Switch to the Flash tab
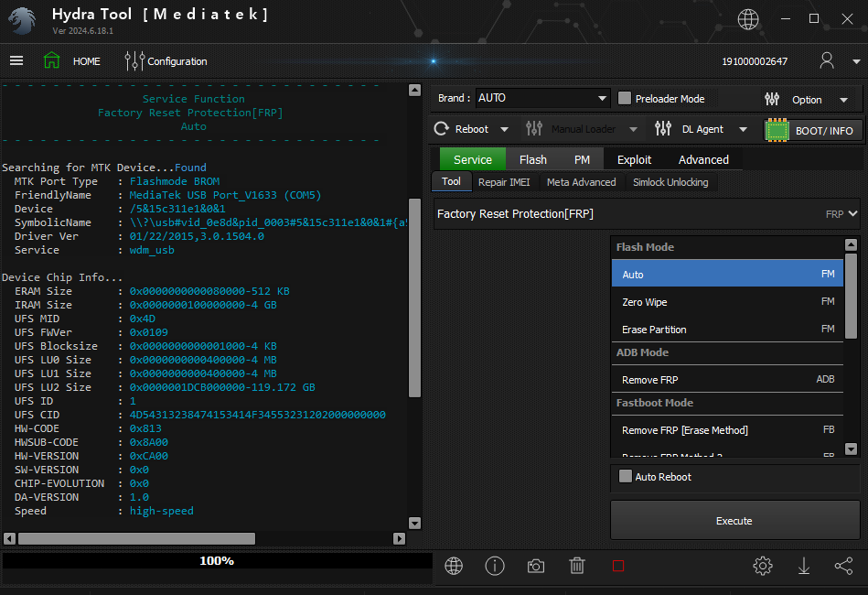 pos(532,159)
